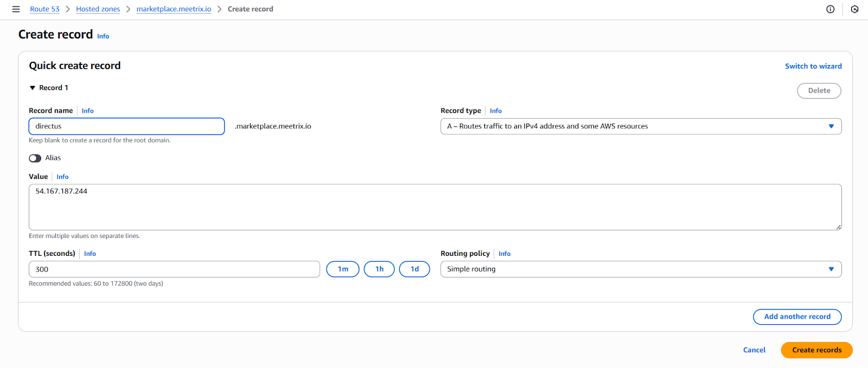Screen dimensions: 868x368
Task: Click the 'Recommended values: 60 to 172800' hint
Action: [96, 284]
